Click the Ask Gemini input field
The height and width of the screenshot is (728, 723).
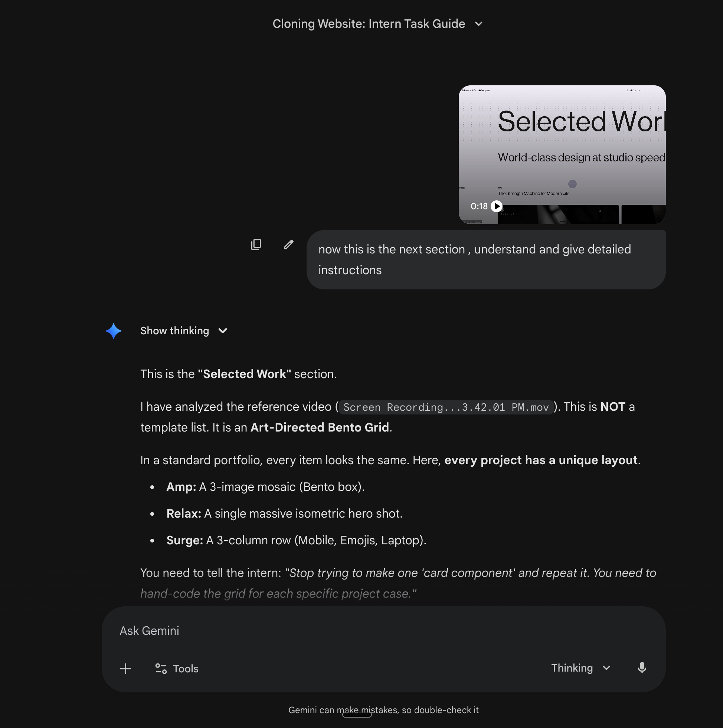click(x=339, y=630)
